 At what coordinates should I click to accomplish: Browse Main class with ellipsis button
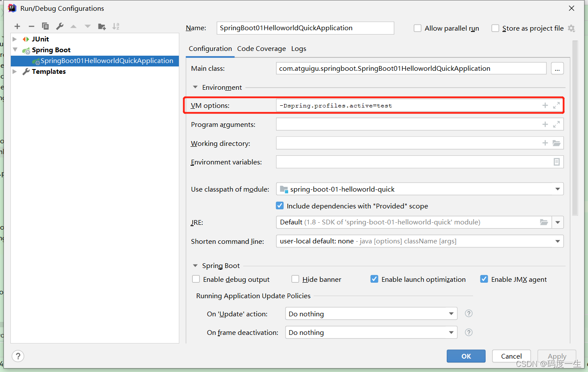tap(557, 68)
